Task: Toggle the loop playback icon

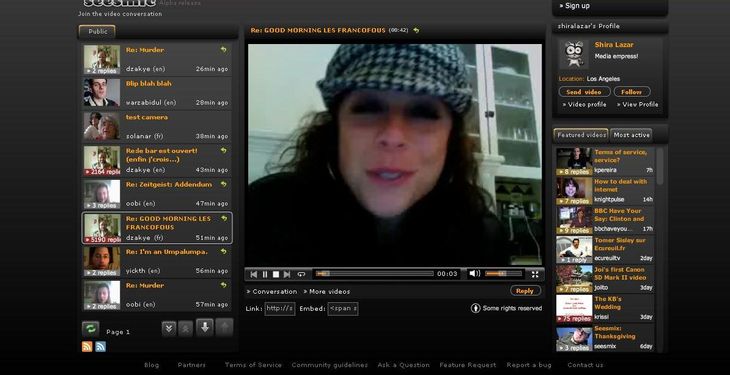Action: coord(301,274)
